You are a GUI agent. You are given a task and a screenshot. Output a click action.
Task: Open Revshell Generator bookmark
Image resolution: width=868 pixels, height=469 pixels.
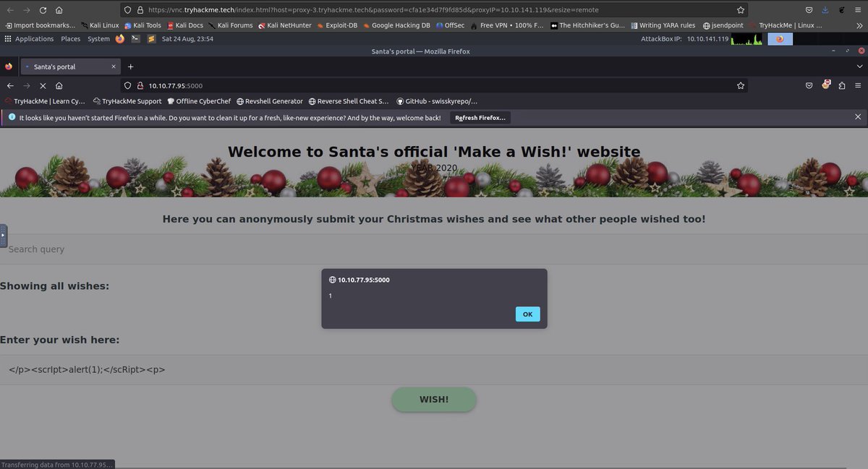click(269, 101)
